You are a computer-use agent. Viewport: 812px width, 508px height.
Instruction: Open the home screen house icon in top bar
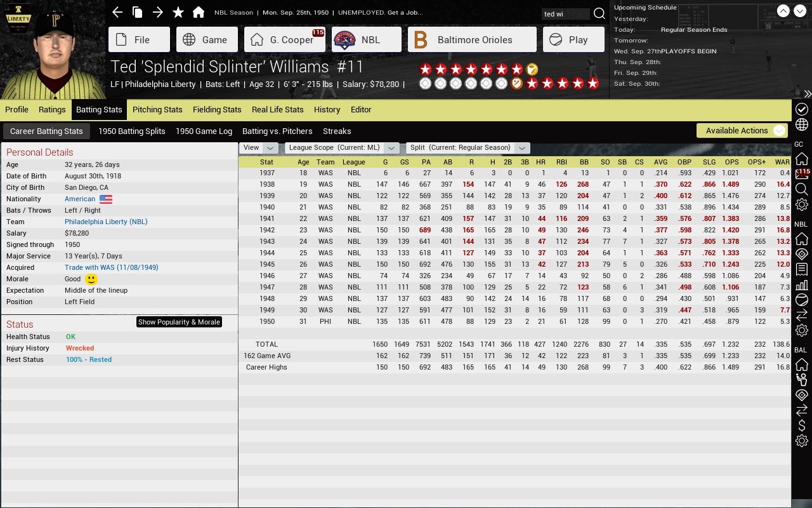[x=199, y=12]
